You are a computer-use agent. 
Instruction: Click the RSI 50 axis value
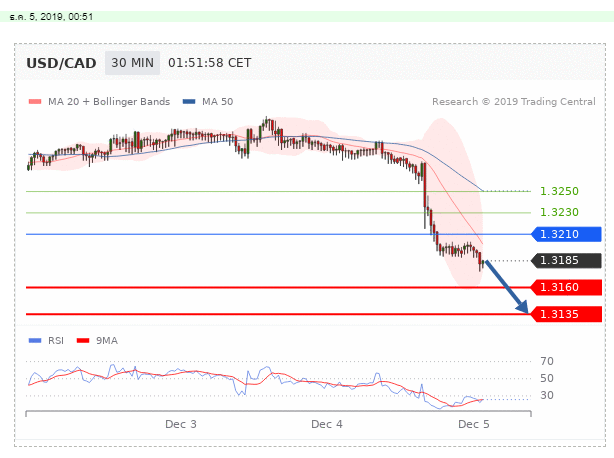pyautogui.click(x=547, y=378)
